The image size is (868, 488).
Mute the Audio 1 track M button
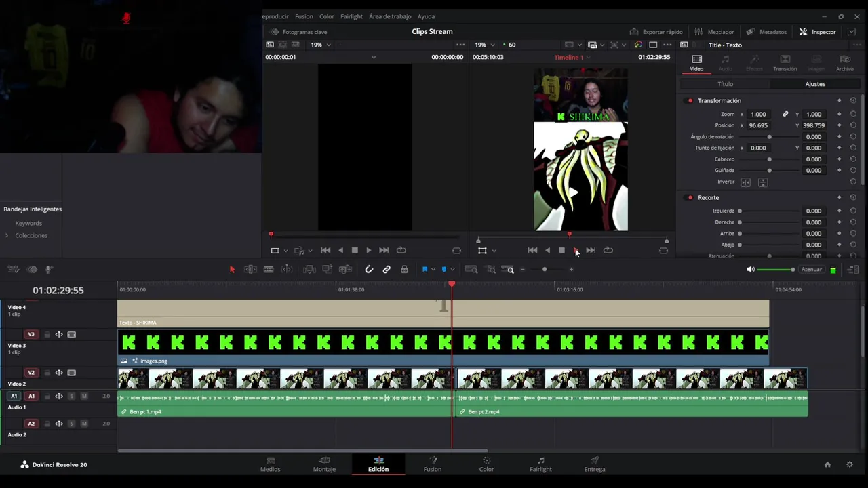coord(84,396)
